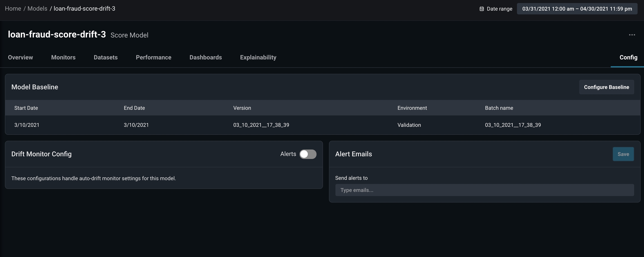The height and width of the screenshot is (257, 644).
Task: Click the Version column header
Action: 242,108
